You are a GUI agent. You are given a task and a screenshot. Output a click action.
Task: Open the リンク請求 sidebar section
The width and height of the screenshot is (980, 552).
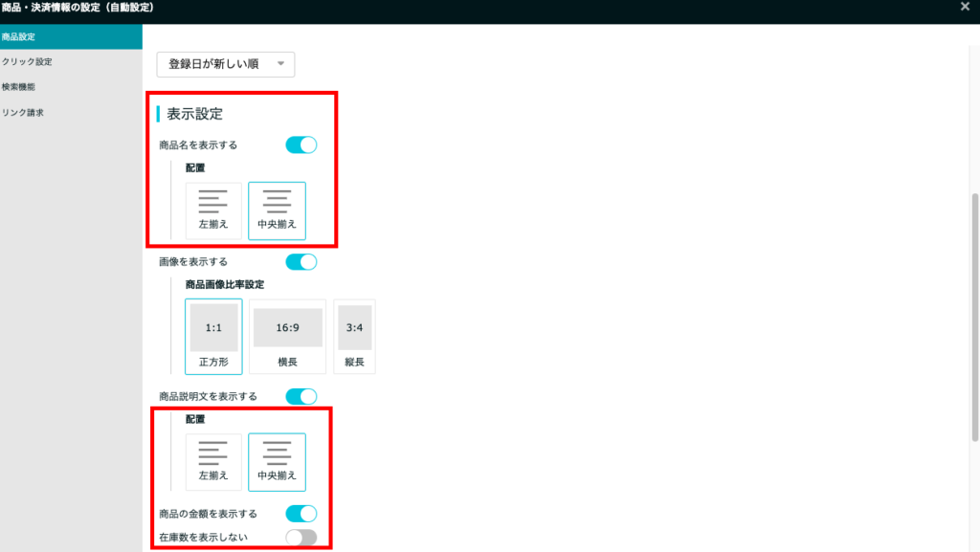23,113
